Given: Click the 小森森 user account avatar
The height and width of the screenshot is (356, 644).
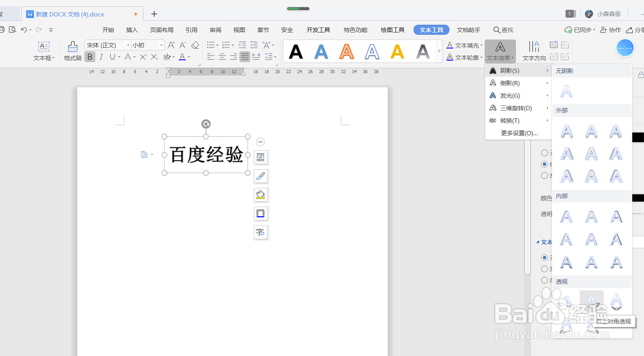Looking at the screenshot, I should 589,14.
